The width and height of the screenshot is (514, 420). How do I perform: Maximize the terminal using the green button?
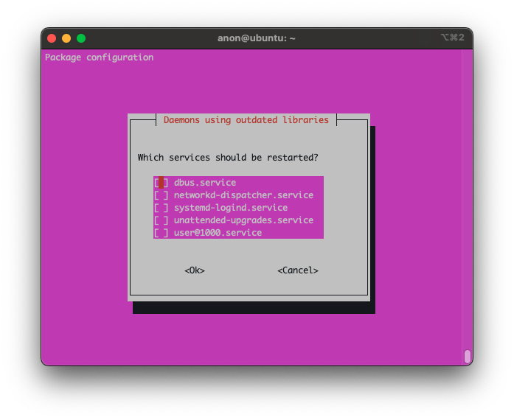click(x=81, y=38)
